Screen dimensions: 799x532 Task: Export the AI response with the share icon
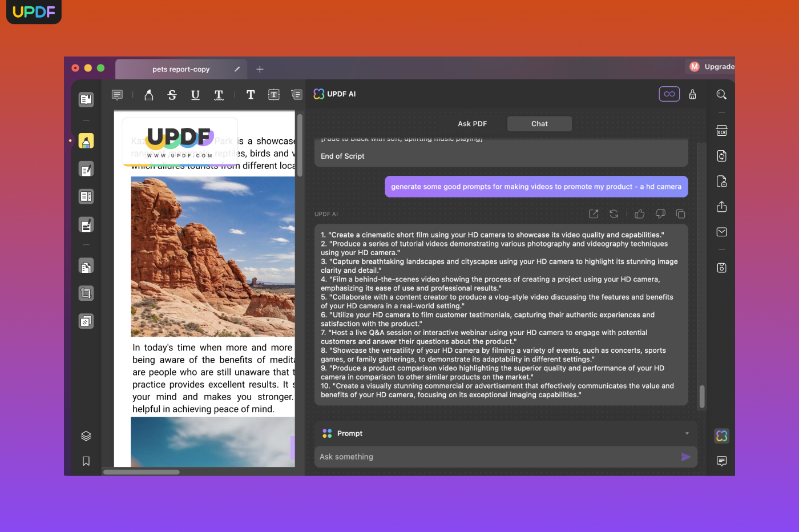[x=594, y=214]
